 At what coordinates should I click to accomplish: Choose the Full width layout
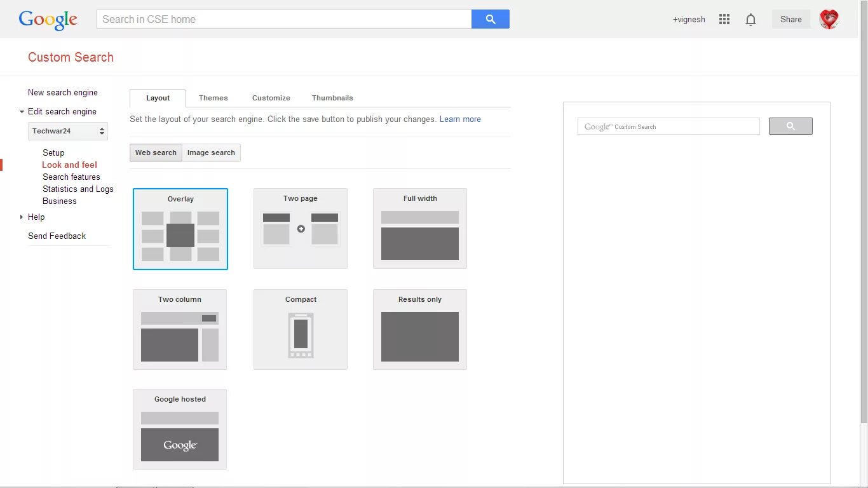tap(420, 228)
